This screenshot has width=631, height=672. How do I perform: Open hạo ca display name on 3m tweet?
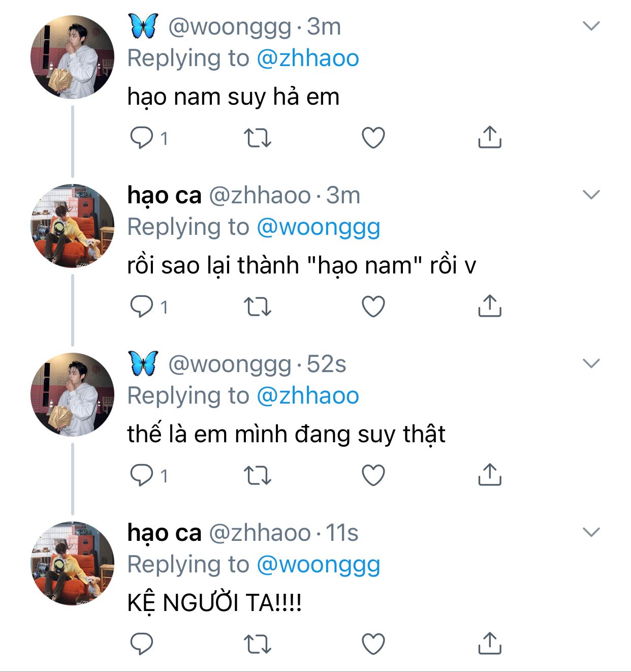pyautogui.click(x=164, y=195)
